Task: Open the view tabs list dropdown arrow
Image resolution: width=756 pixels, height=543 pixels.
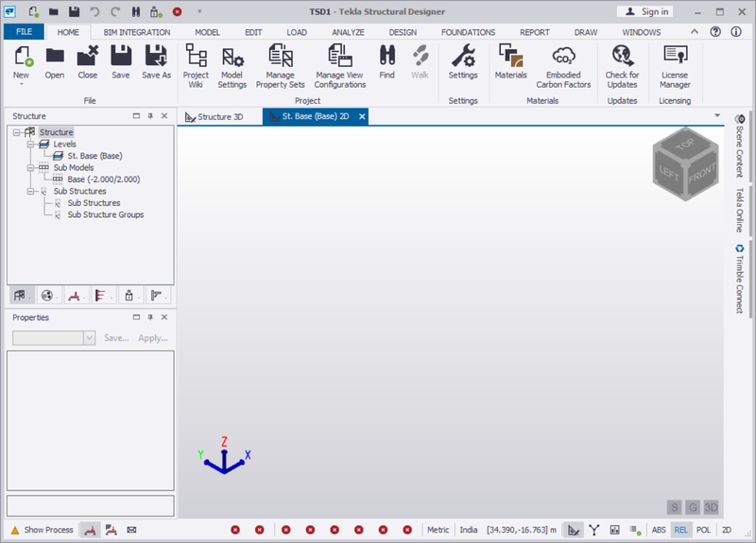Action: [717, 115]
